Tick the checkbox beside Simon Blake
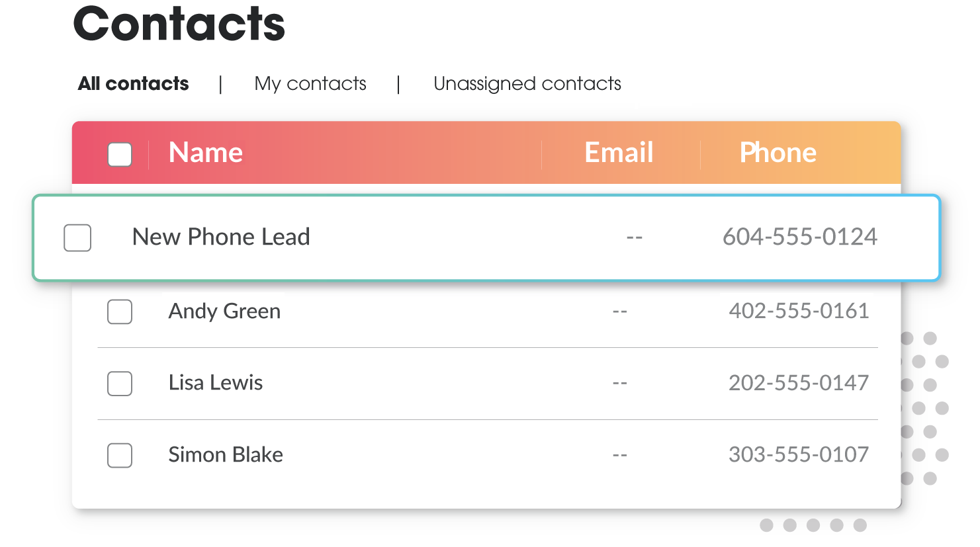 click(120, 456)
